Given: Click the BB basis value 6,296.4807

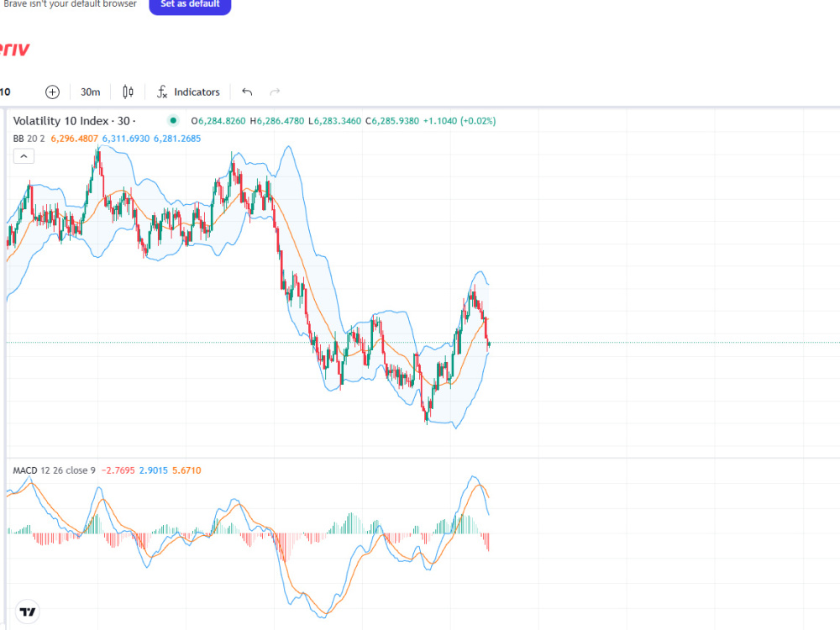Looking at the screenshot, I should coord(75,139).
